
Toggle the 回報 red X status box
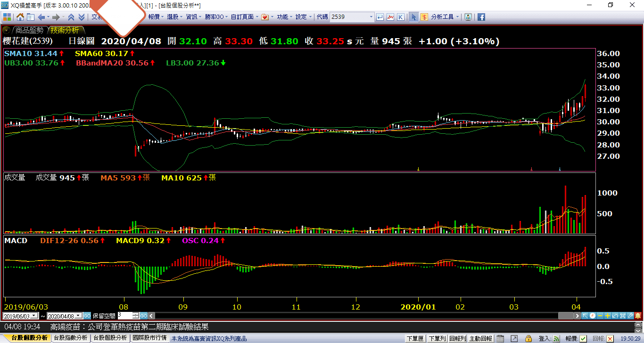[x=610, y=338]
